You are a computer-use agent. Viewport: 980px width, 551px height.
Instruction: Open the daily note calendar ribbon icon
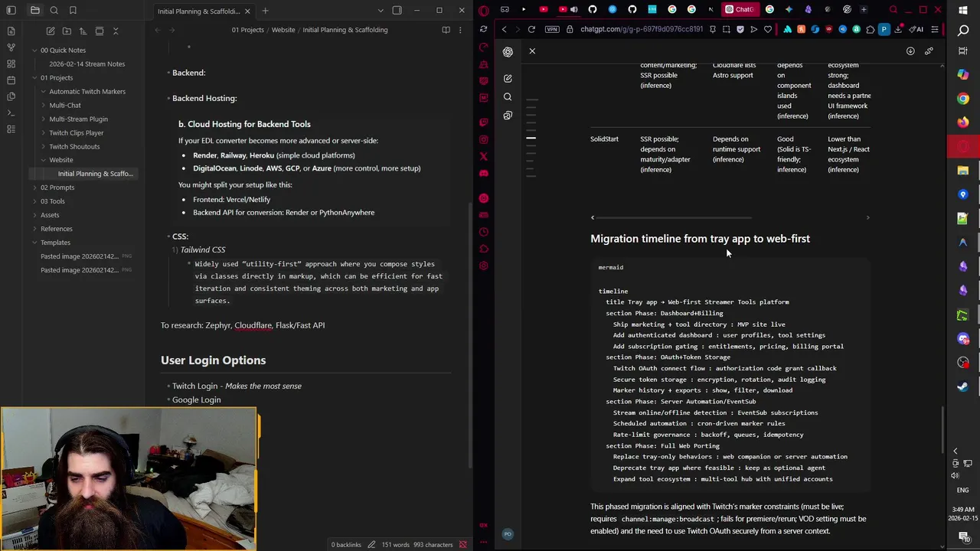point(11,80)
